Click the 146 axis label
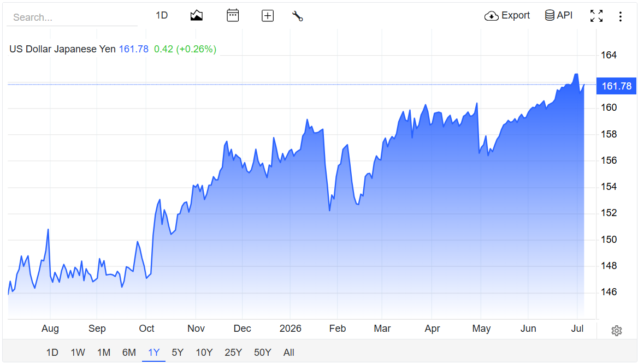This screenshot has height=364, width=638. tap(609, 292)
